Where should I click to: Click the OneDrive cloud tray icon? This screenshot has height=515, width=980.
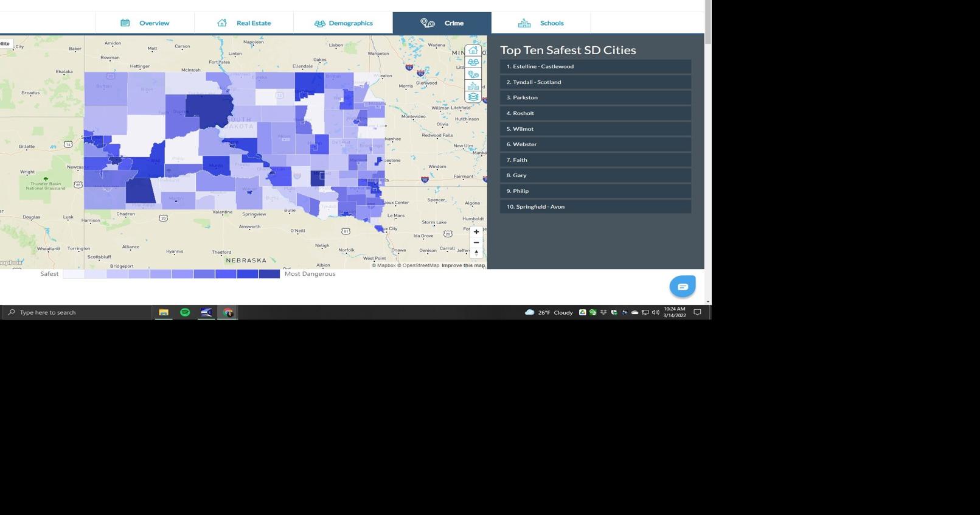tap(634, 312)
